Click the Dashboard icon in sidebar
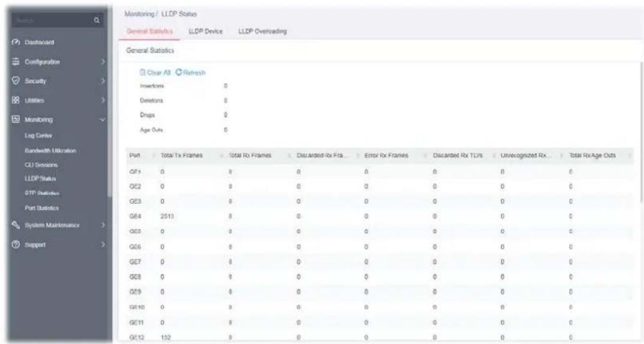The image size is (644, 344). click(x=16, y=43)
